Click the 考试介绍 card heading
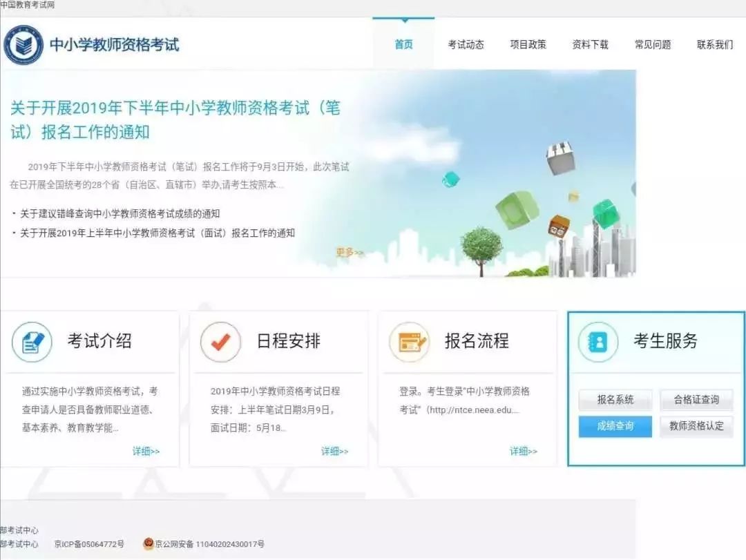 [x=99, y=341]
